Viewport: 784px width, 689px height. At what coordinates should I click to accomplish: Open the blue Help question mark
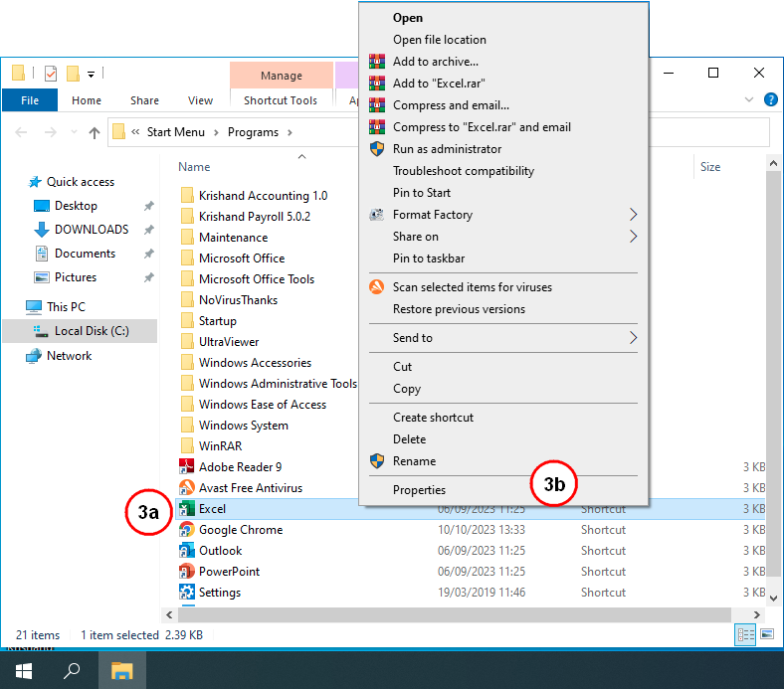coord(770,99)
